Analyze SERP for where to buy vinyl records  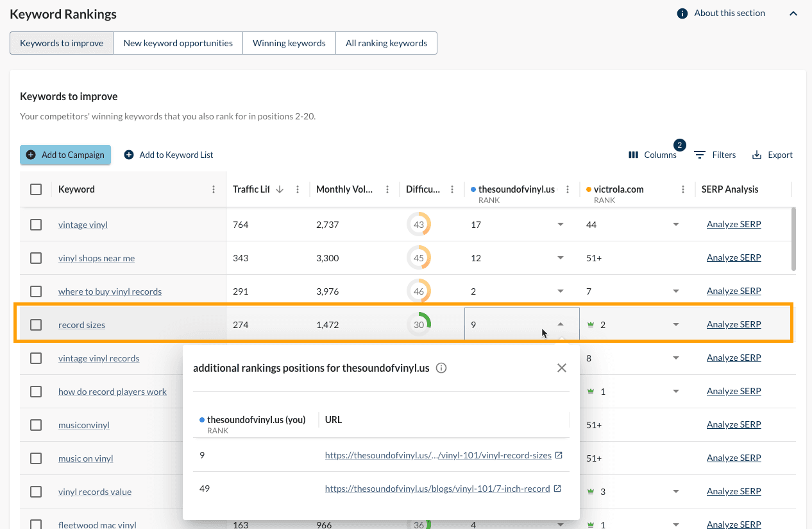733,291
